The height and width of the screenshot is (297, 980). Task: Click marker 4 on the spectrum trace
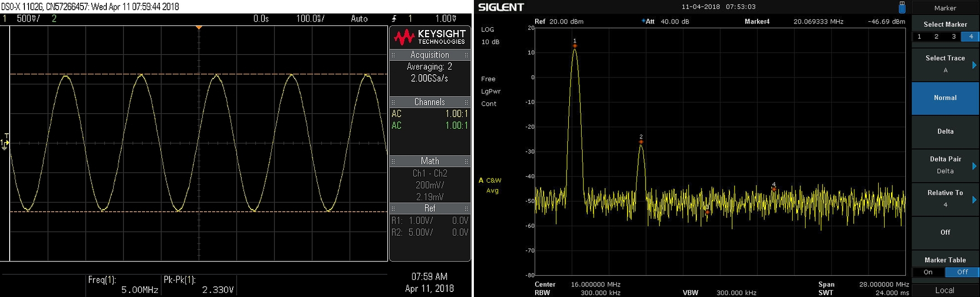click(x=774, y=189)
